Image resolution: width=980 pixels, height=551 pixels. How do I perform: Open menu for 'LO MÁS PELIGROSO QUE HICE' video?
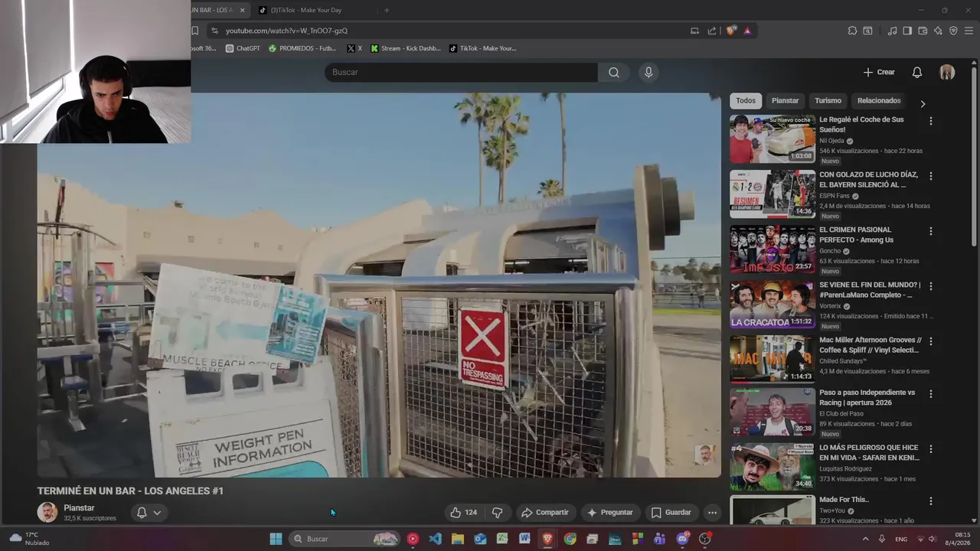coord(931,449)
